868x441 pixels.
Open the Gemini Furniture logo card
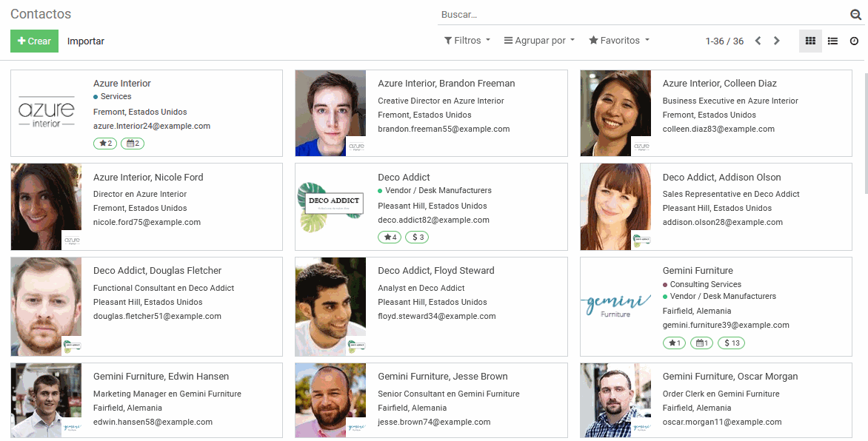pyautogui.click(x=615, y=306)
